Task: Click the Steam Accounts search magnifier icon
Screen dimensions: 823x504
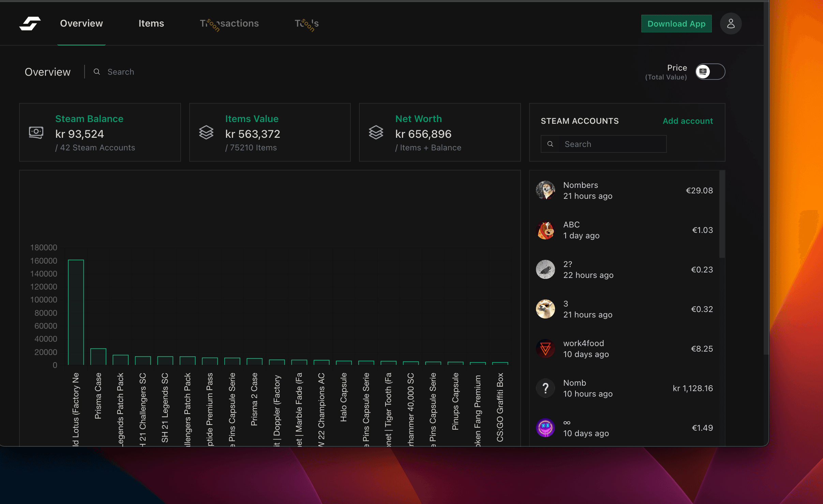Action: (550, 144)
